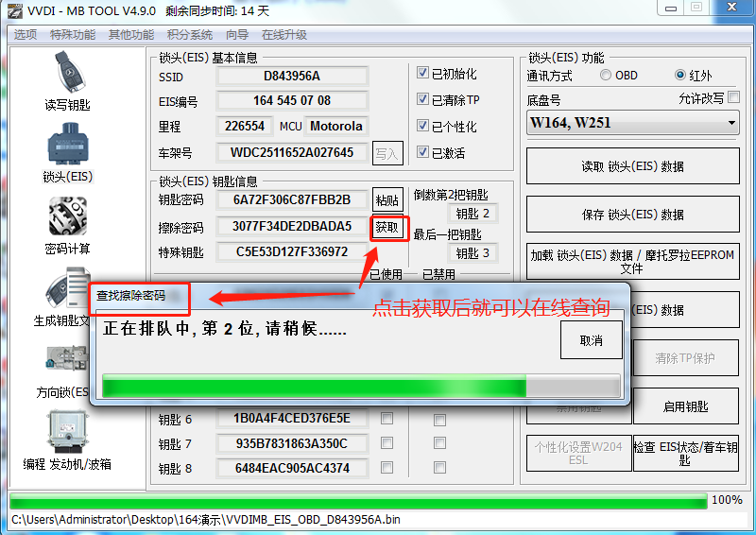Image resolution: width=756 pixels, height=535 pixels.
Task: Open the 特殊功能 menu
Action: (73, 34)
